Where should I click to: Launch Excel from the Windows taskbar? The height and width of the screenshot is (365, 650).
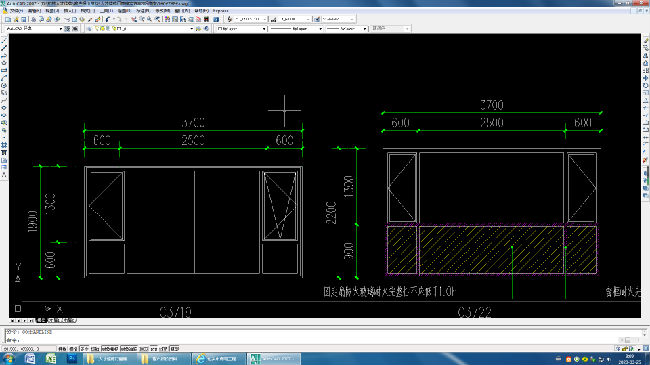(51, 359)
